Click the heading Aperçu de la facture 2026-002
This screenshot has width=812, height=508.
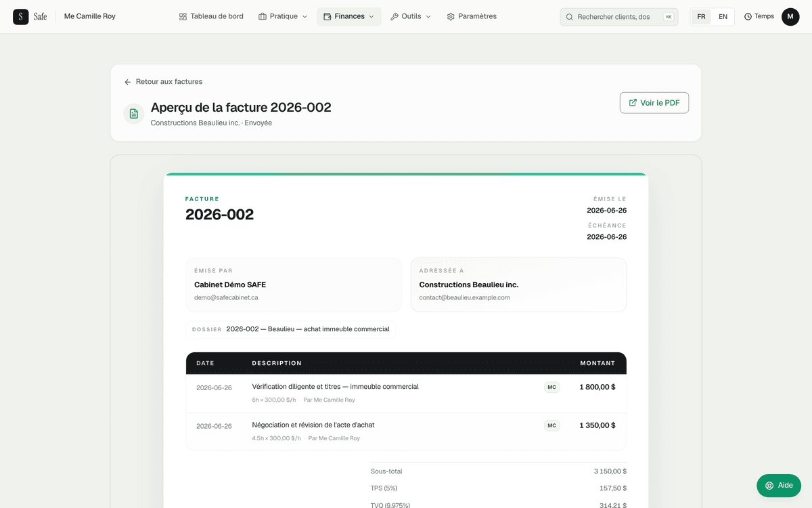pyautogui.click(x=241, y=107)
